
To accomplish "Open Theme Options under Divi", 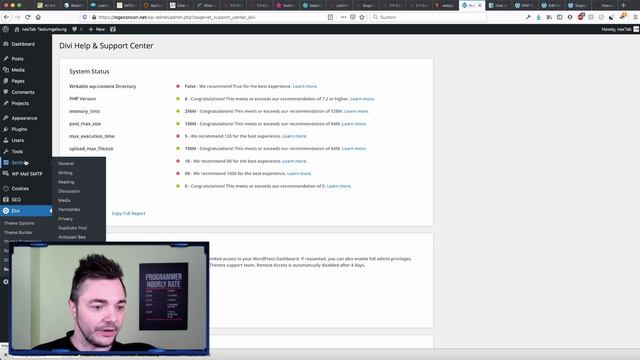I will (x=19, y=223).
